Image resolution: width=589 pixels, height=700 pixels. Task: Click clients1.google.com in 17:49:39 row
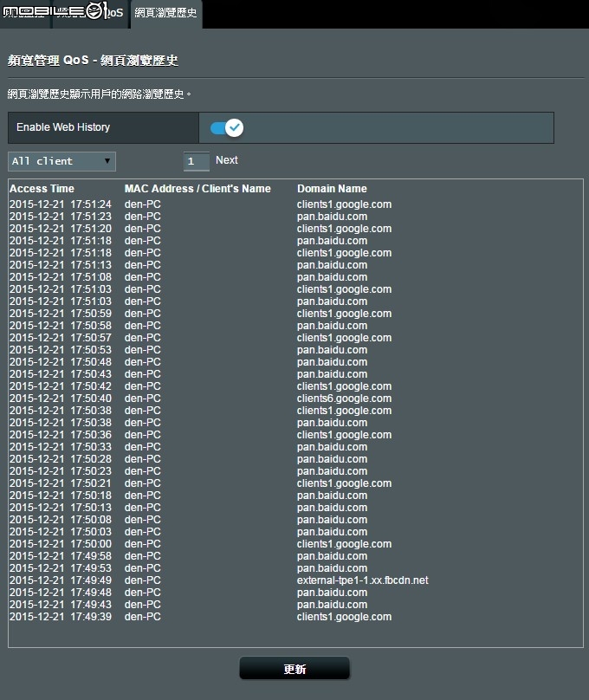[344, 617]
